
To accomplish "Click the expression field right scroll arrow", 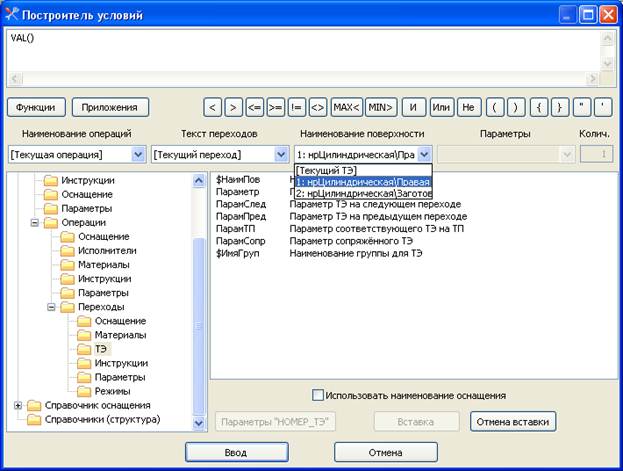I will [592, 79].
